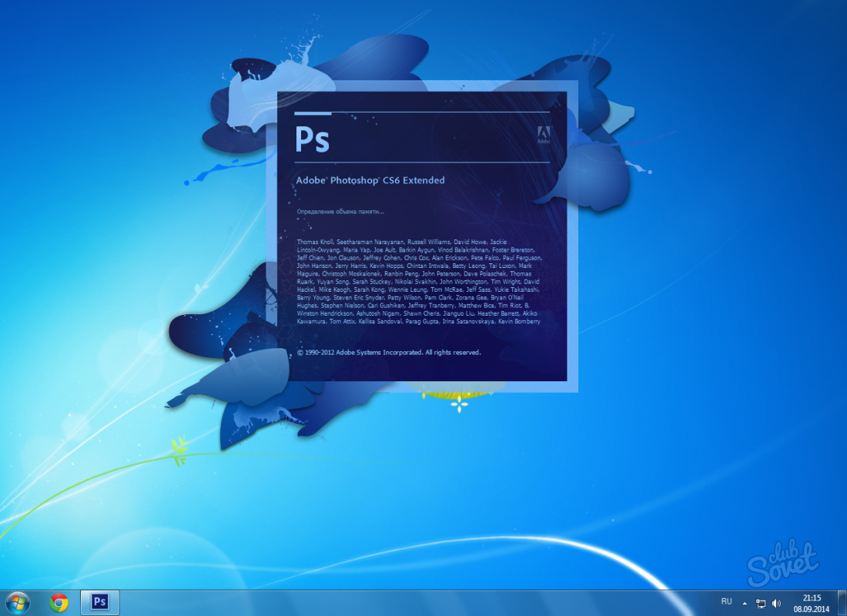847x616 pixels.
Task: Click the credits line starting "Thomas Knoll"
Action: coord(402,242)
